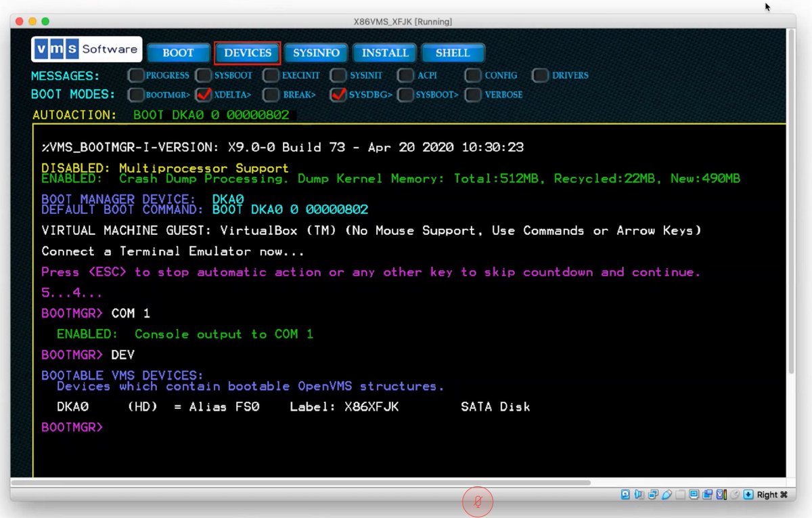Click the keyboard capture arrow icon in status bar
812x518 pixels.
click(x=748, y=495)
